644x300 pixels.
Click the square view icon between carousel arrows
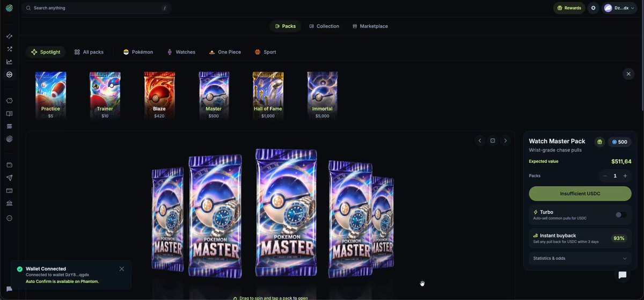tap(493, 141)
